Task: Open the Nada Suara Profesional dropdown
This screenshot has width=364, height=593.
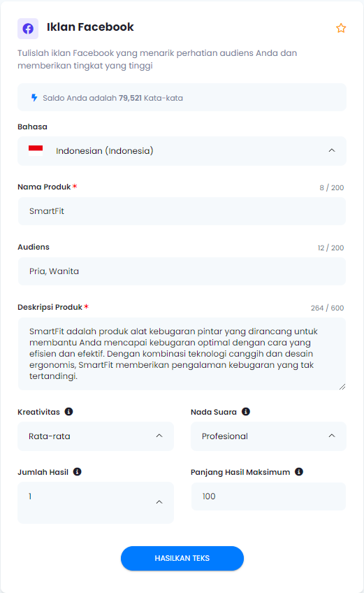Action: click(x=268, y=436)
